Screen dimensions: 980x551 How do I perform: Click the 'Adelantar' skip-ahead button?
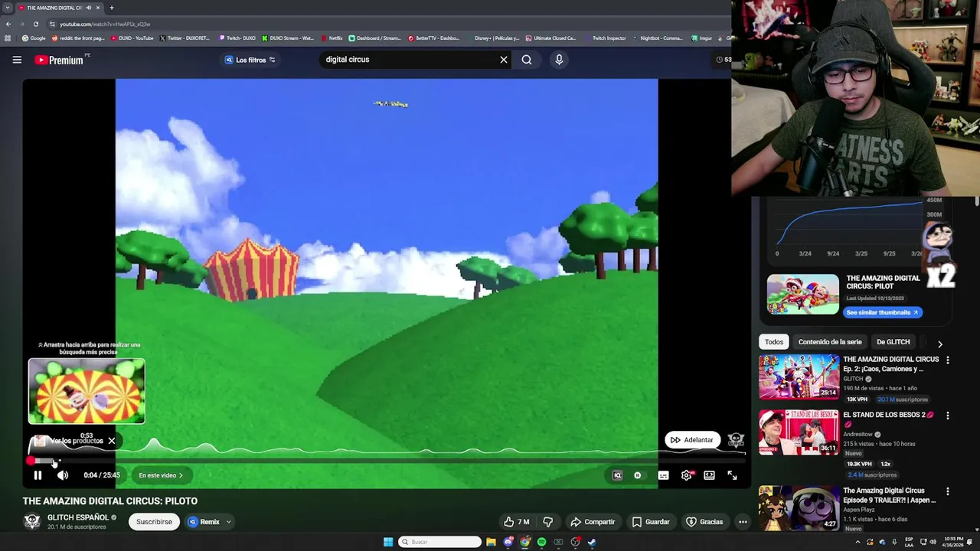pyautogui.click(x=691, y=440)
